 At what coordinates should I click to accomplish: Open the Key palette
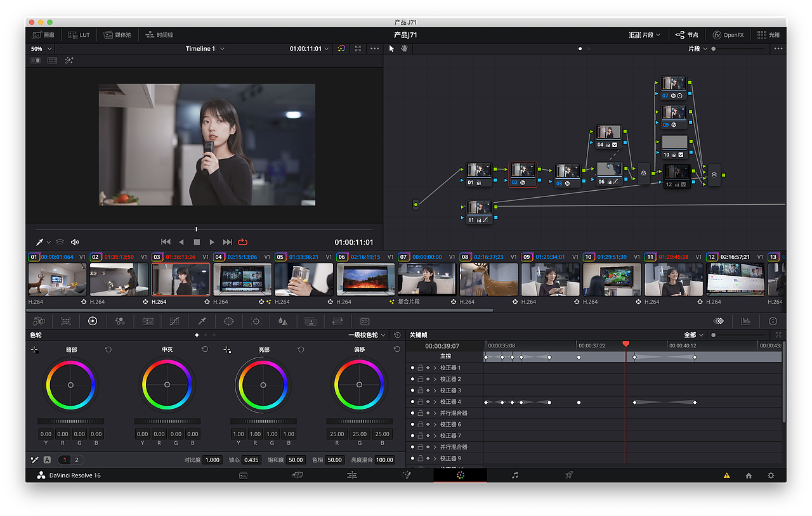[310, 321]
